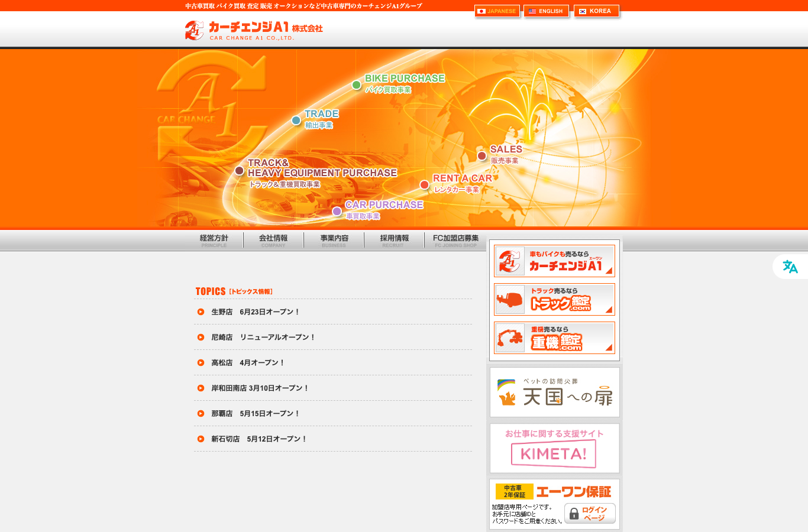
Task: Switch language to KOREA
Action: click(x=596, y=11)
